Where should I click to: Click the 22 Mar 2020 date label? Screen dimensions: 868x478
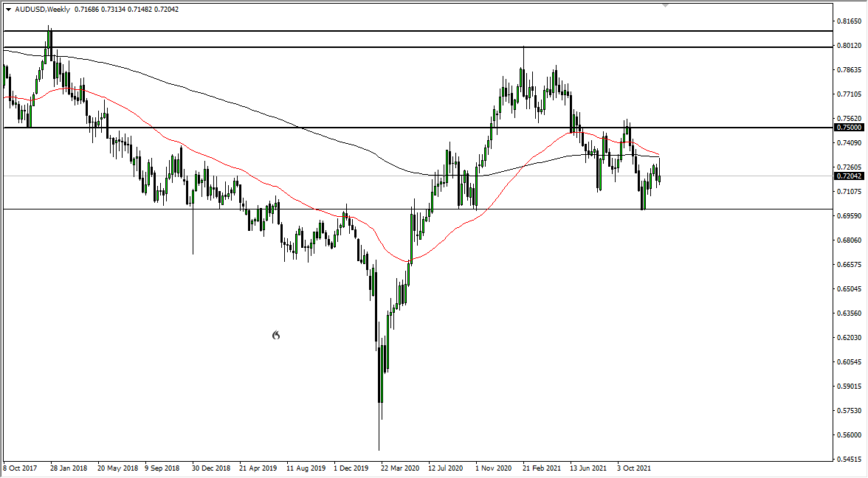pos(399,468)
